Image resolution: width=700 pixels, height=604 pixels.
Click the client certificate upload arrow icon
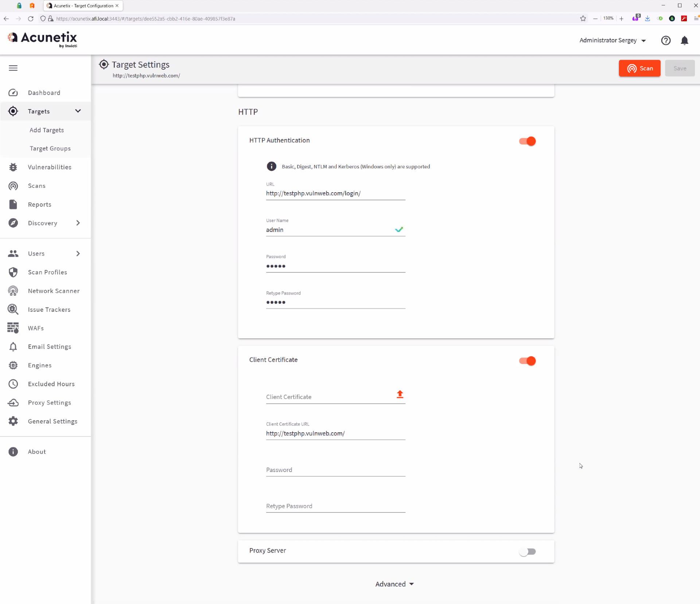click(x=400, y=394)
